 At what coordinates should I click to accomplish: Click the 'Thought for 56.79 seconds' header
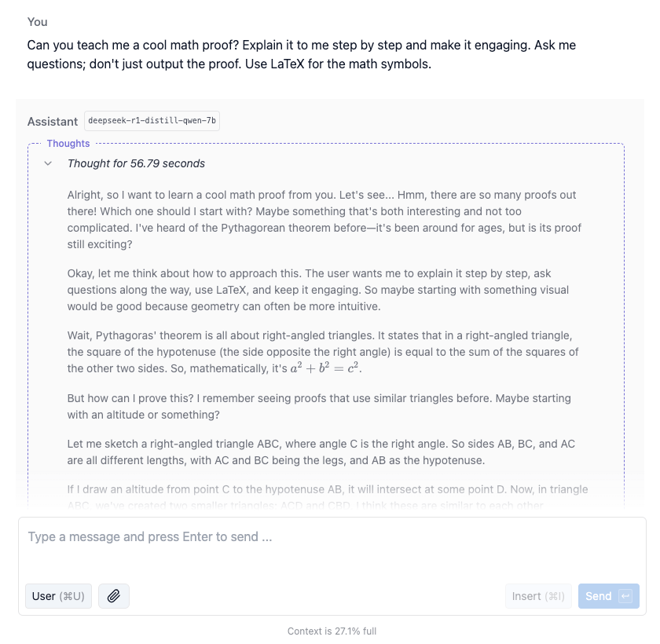click(x=136, y=163)
